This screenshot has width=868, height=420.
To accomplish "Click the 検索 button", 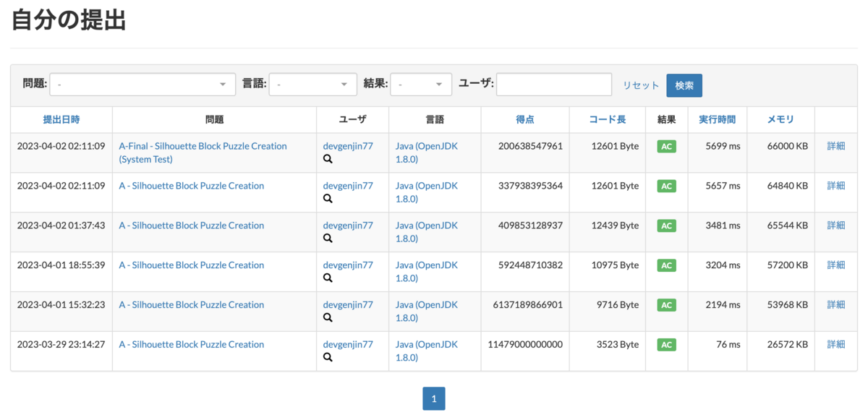I will (684, 85).
